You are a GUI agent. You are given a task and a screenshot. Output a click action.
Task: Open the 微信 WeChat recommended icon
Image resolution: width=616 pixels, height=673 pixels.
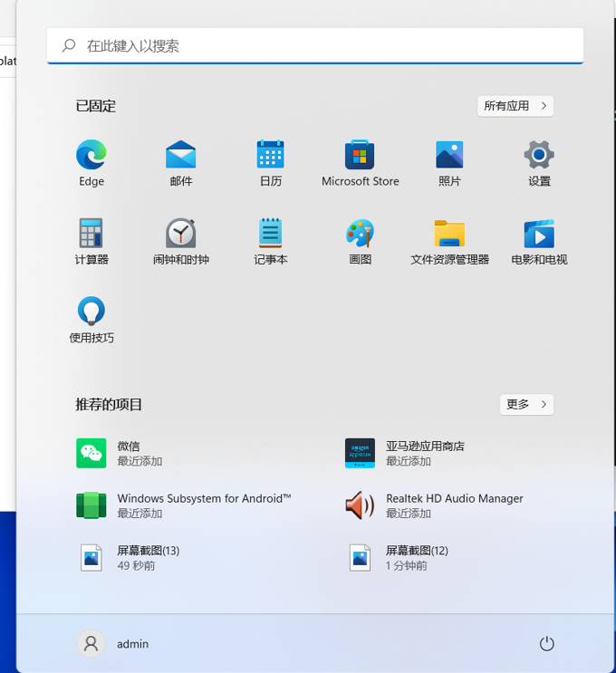pos(91,453)
